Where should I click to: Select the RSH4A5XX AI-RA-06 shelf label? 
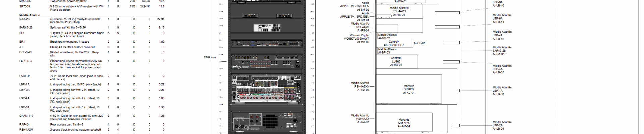pyautogui.click(x=360, y=86)
